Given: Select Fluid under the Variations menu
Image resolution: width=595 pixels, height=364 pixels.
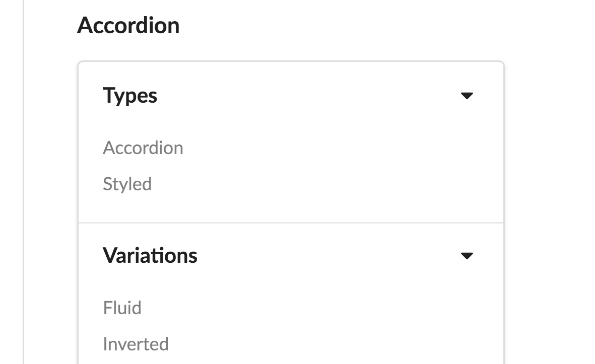Looking at the screenshot, I should (121, 308).
